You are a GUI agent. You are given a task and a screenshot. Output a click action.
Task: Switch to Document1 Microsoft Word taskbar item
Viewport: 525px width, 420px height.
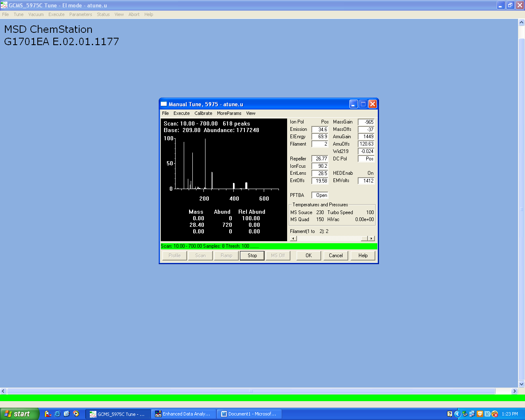(x=249, y=414)
